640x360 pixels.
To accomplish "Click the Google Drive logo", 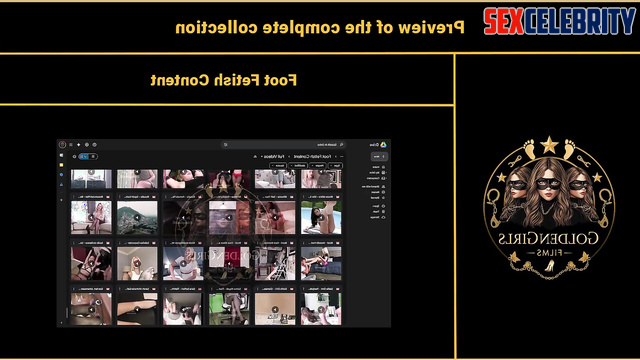I will (383, 144).
